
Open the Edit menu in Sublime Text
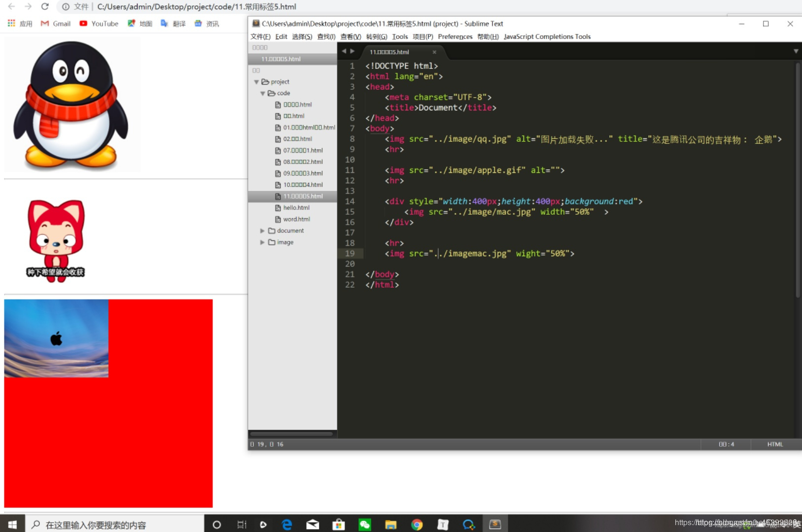coord(281,36)
